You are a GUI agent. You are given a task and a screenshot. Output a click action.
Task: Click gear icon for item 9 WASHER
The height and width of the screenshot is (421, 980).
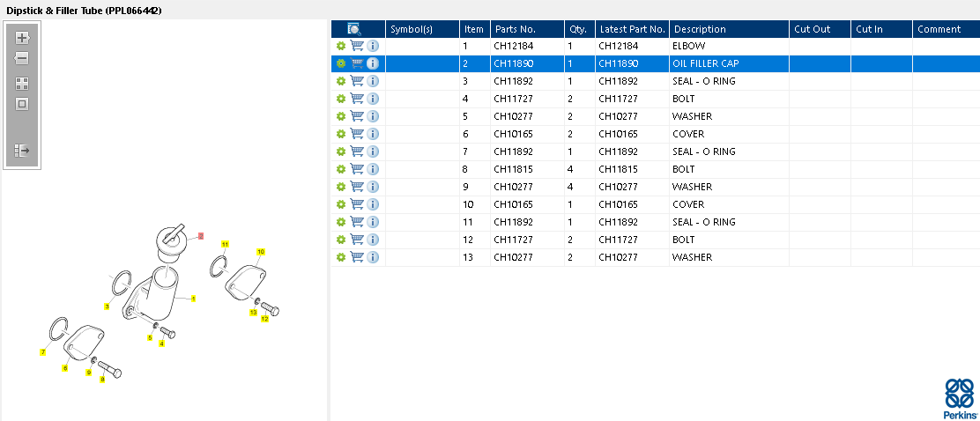tap(341, 187)
